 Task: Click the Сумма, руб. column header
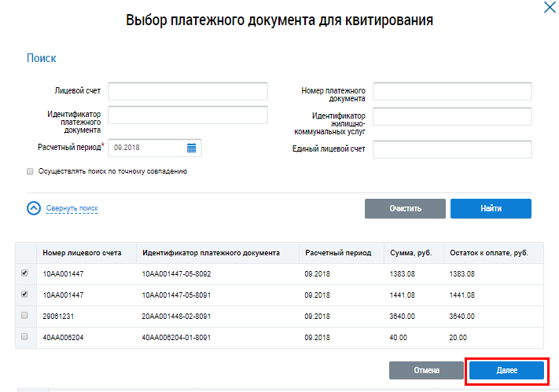coord(410,253)
